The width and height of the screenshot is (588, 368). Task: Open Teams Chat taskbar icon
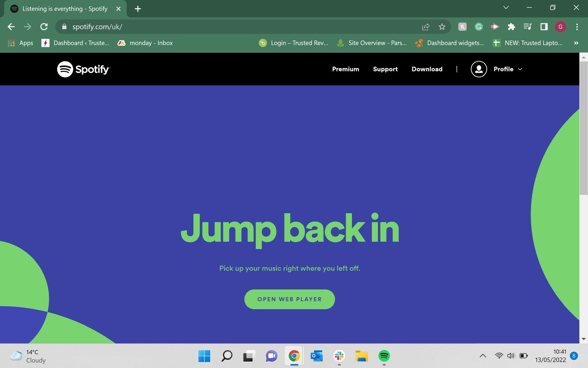[x=272, y=356]
